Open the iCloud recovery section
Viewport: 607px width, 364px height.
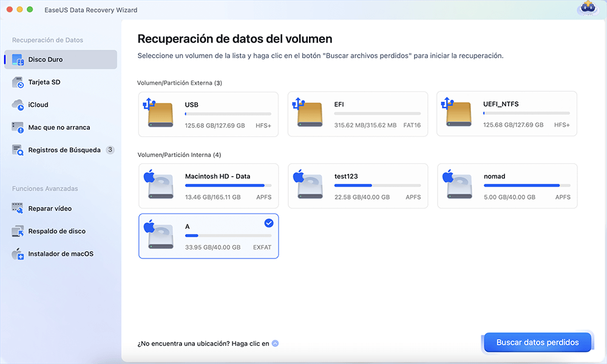tap(61, 105)
